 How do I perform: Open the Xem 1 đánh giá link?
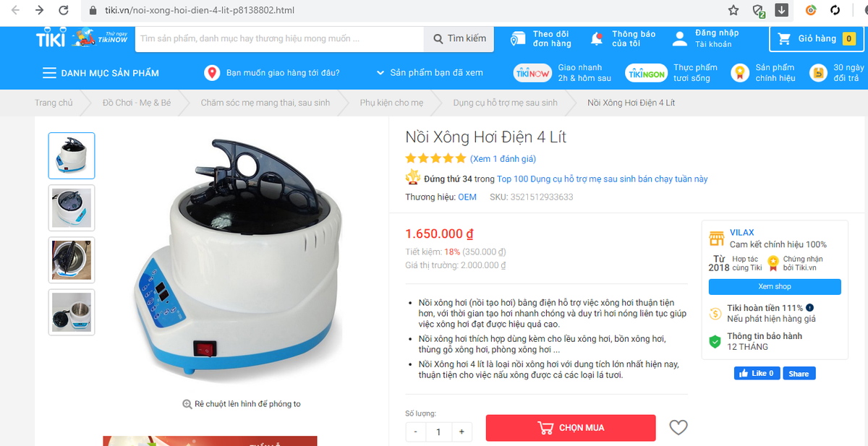click(x=503, y=158)
